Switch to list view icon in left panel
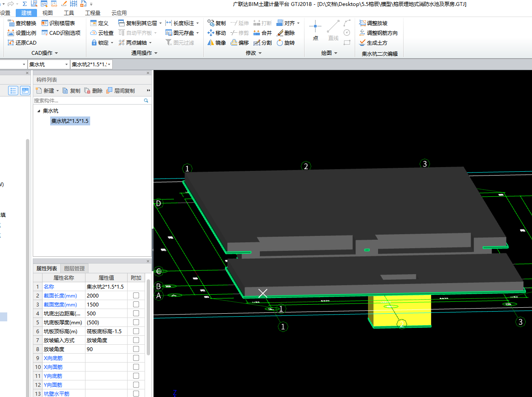 click(x=13, y=91)
